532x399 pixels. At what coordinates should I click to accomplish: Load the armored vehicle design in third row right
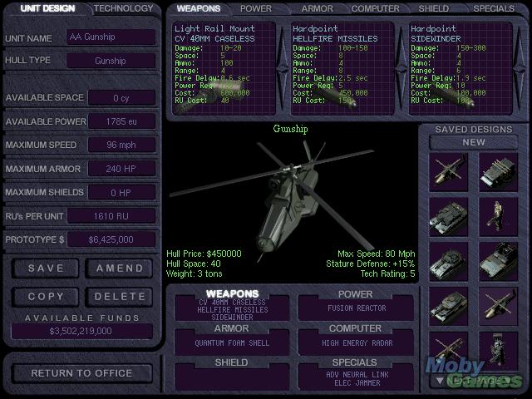tap(499, 261)
